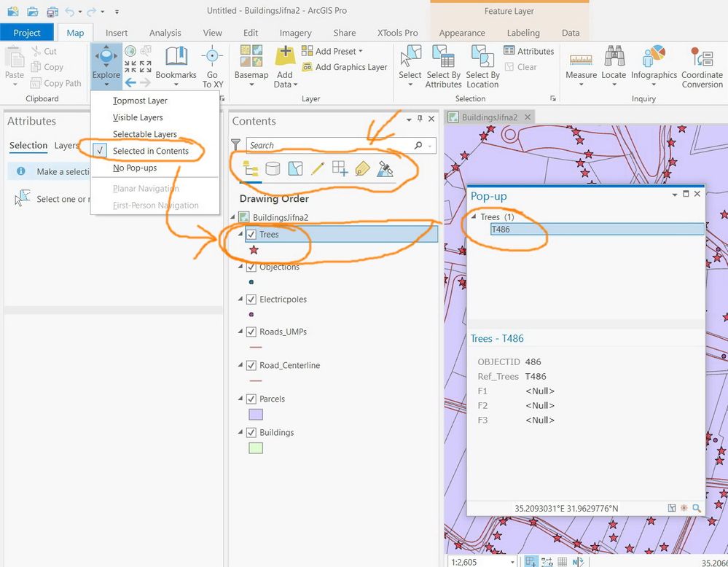Open Select By Location
Viewport: 728px width, 567px height.
pos(483,66)
